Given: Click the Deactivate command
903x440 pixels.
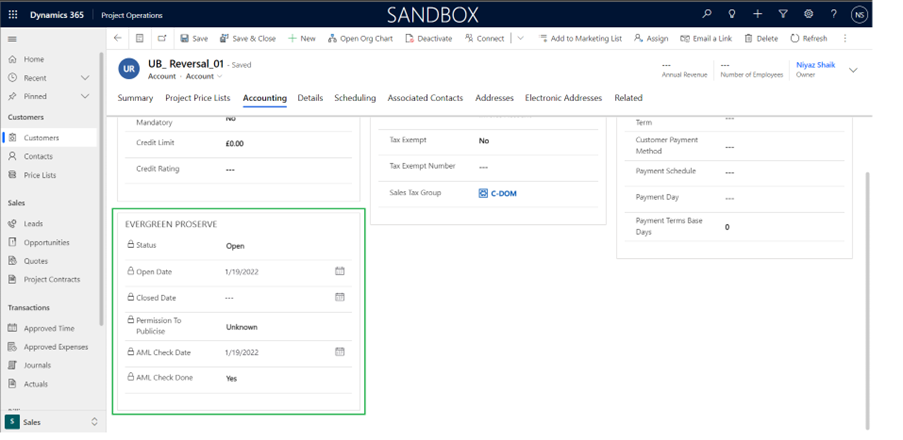Looking at the screenshot, I should (x=428, y=39).
